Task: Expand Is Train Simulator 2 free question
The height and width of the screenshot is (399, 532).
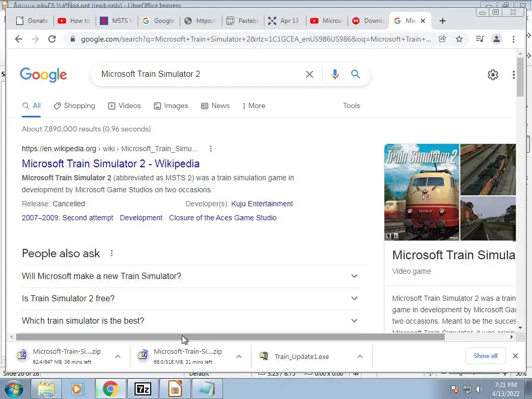Action: coord(191,299)
